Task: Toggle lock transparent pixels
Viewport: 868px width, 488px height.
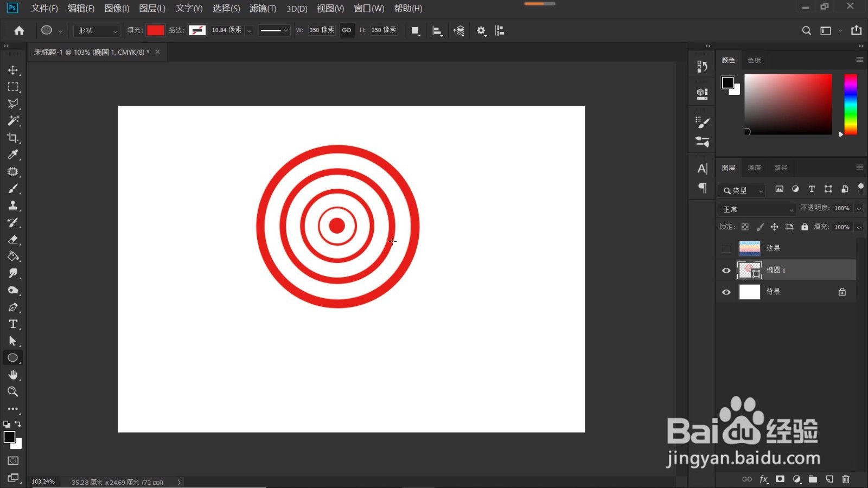Action: pyautogui.click(x=745, y=227)
